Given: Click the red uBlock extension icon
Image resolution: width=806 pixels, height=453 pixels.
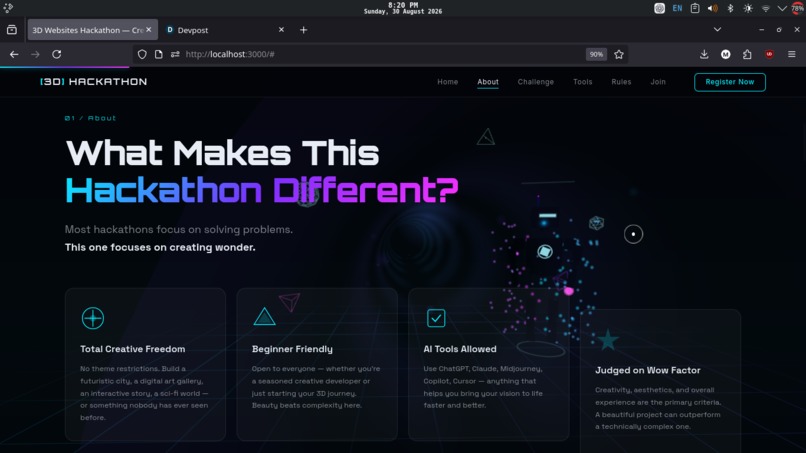Looking at the screenshot, I should [x=769, y=54].
